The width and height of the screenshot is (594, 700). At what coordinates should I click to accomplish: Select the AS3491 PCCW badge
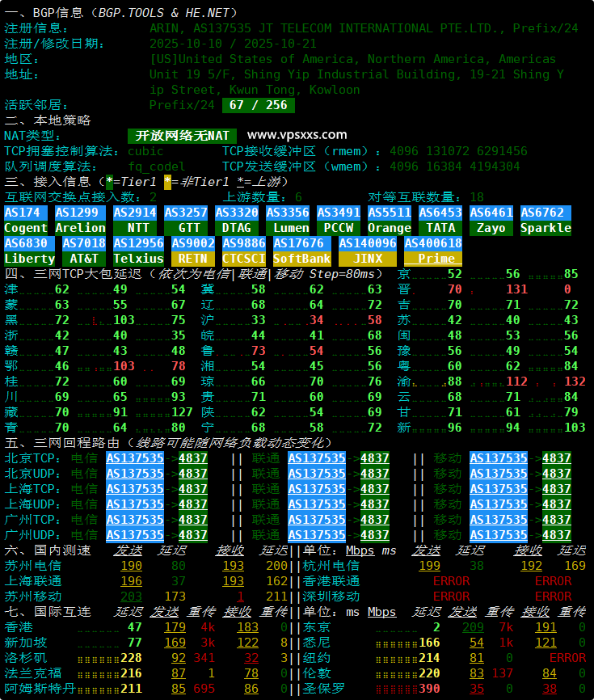point(339,220)
